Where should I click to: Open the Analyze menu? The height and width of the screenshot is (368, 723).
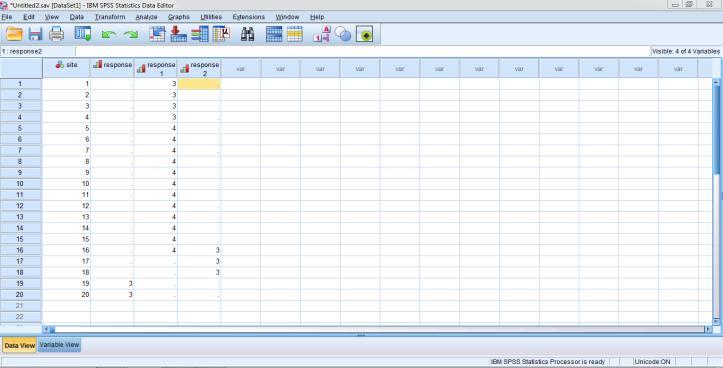coord(147,17)
